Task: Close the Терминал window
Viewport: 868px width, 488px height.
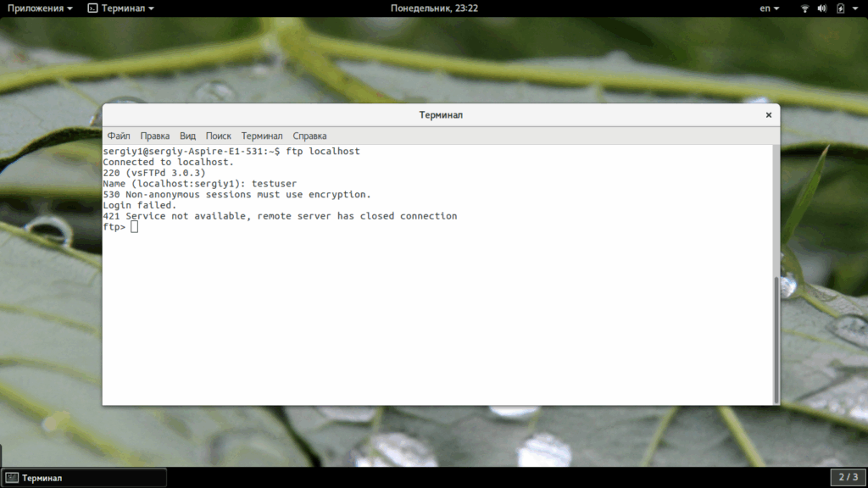Action: click(768, 115)
